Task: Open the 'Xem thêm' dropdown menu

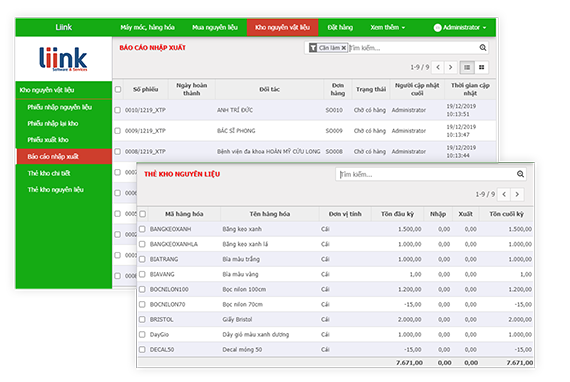Action: click(x=388, y=27)
